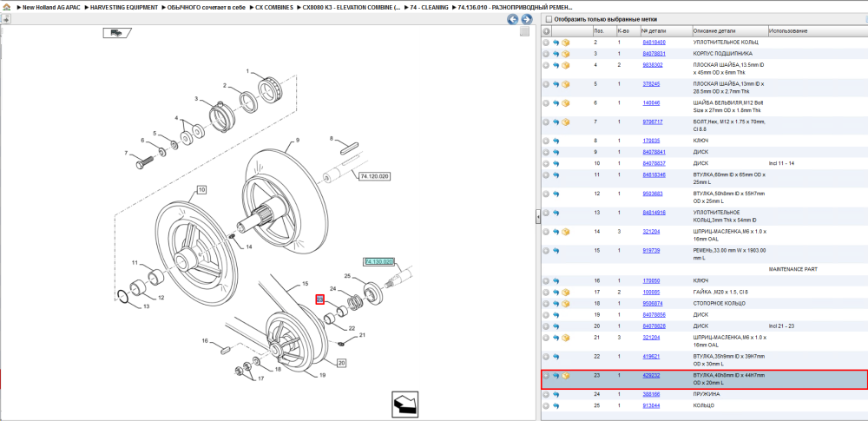Collapse the parts list splitter handle

tap(537, 218)
